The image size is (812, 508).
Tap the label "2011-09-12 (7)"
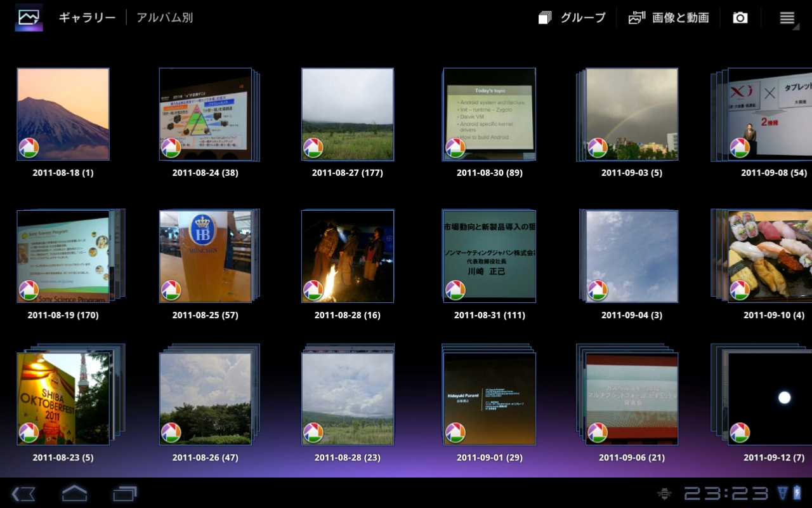coord(774,457)
